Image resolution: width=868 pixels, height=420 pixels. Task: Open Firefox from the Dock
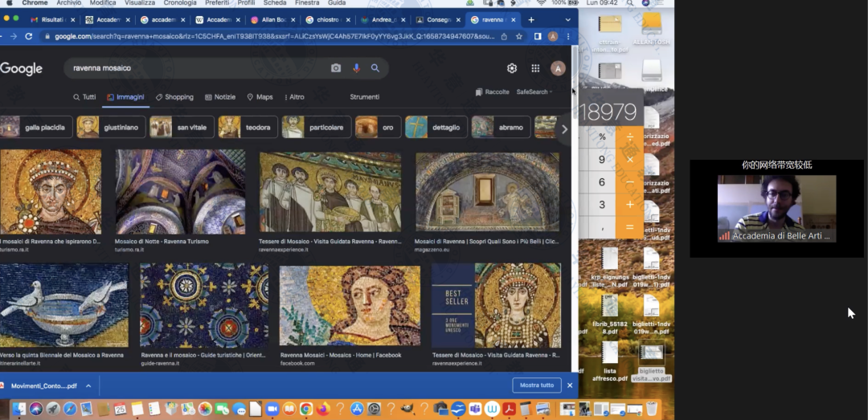323,409
